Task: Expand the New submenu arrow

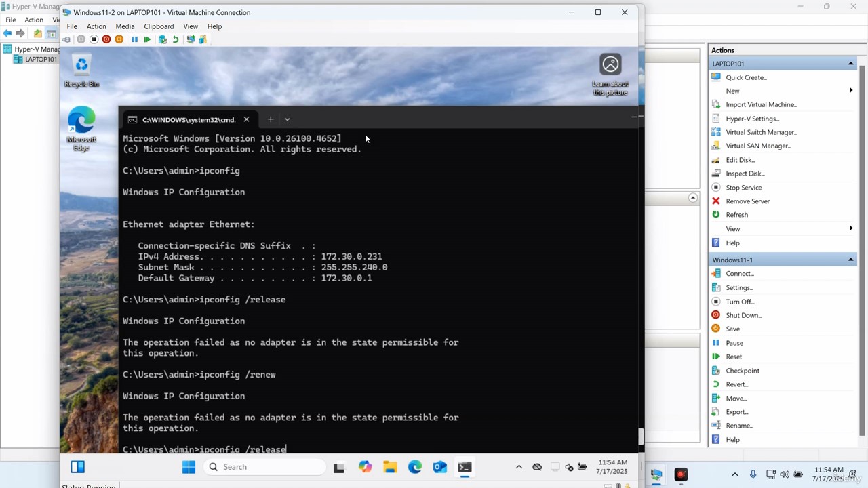Action: point(851,91)
